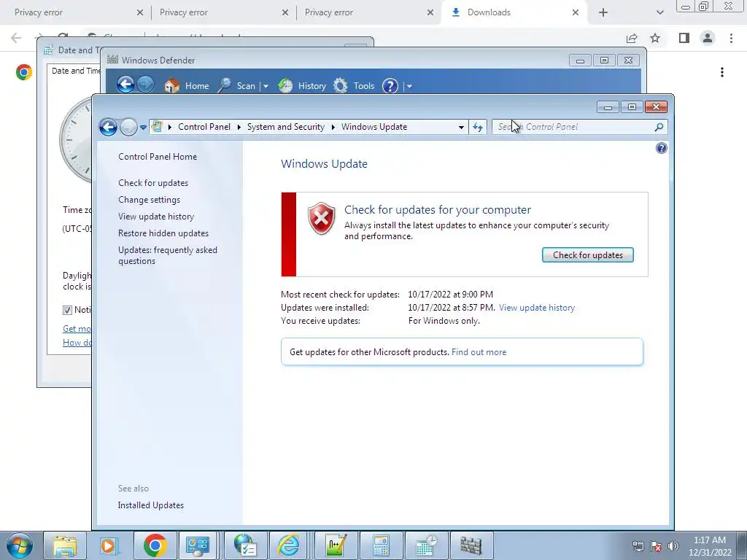Toggle Chrome side panel icon
Screen dimensions: 747x560
click(684, 38)
